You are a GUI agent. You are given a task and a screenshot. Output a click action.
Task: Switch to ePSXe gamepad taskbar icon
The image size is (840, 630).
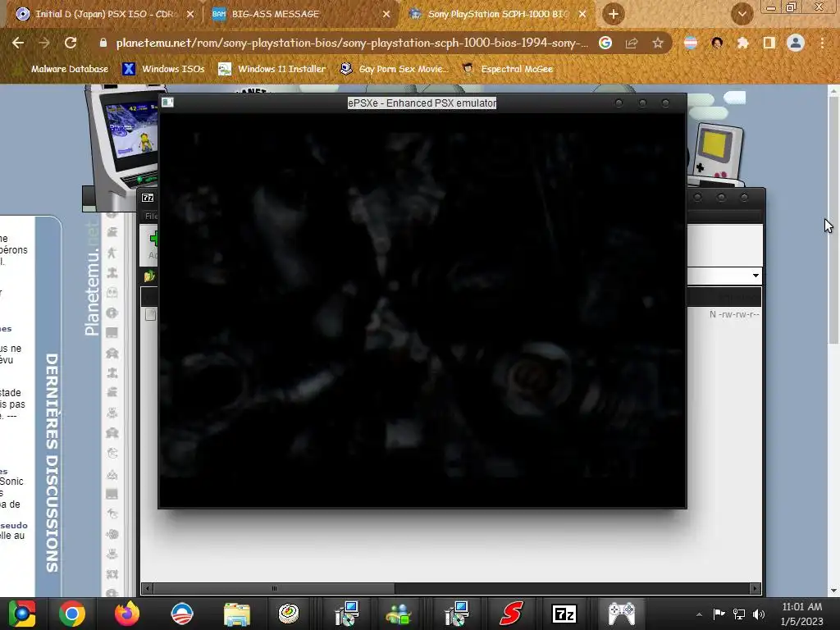[x=622, y=614]
